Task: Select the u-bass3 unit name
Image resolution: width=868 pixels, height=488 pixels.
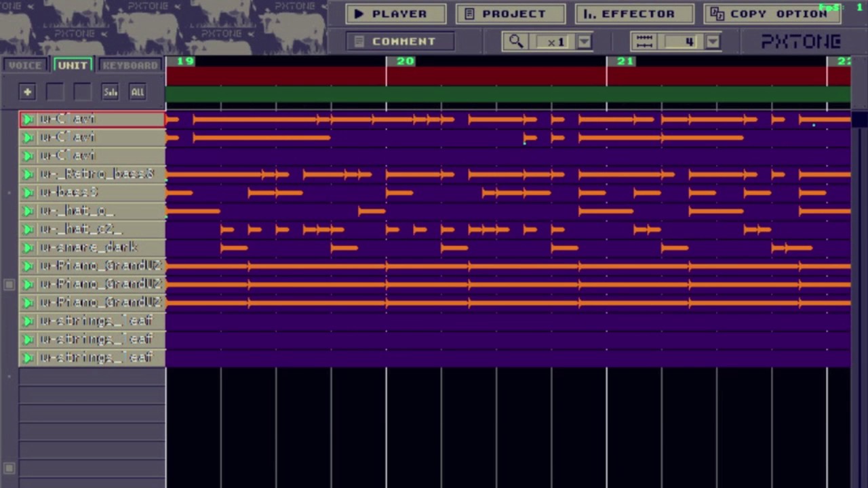Action: [69, 192]
